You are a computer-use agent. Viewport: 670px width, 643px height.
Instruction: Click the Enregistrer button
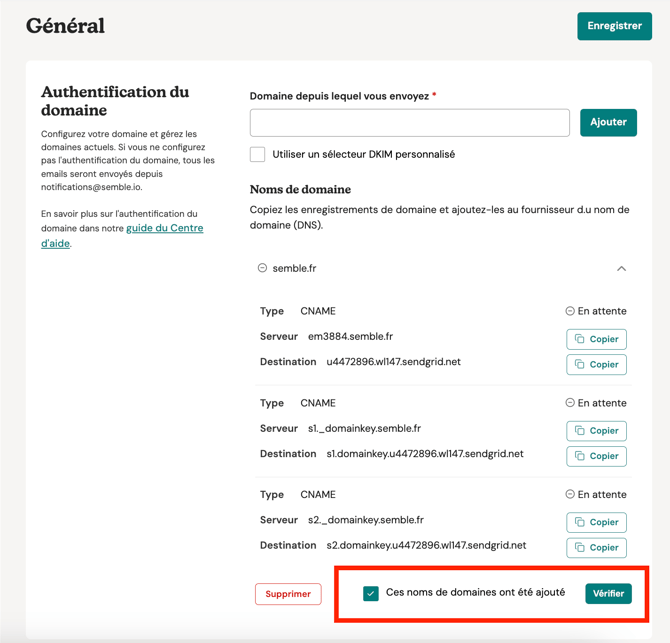(x=614, y=26)
